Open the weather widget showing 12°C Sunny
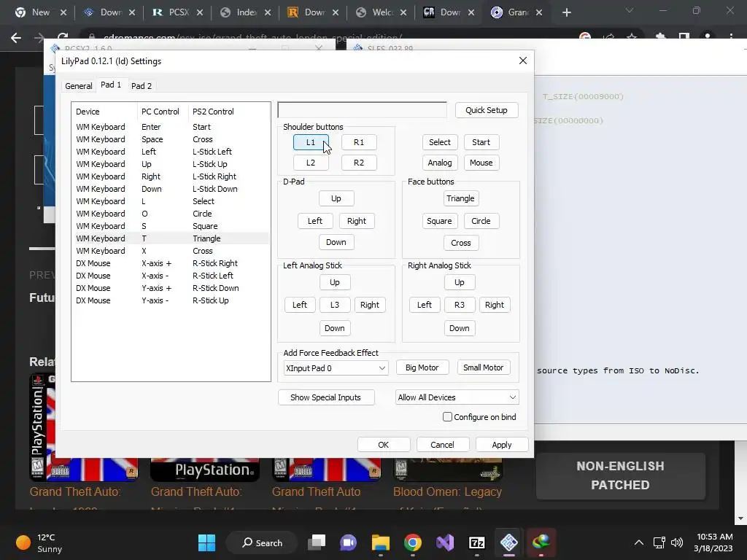Viewport: 747px width, 560px height. tap(39, 542)
